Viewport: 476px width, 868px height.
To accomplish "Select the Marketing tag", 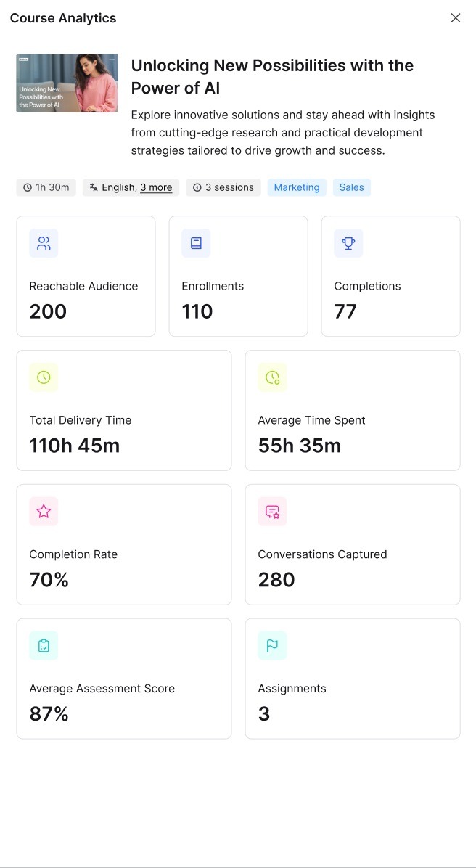I will point(297,187).
